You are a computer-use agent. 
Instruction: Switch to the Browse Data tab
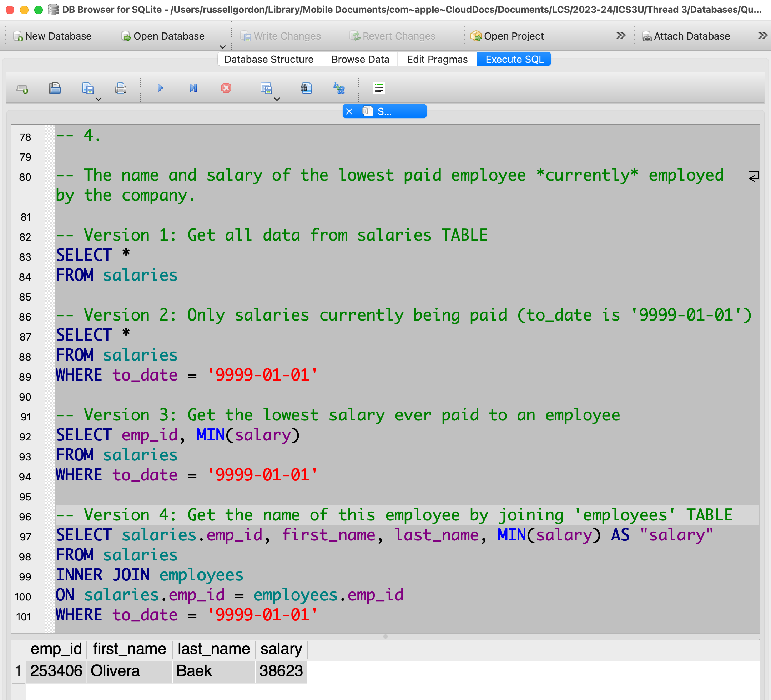coord(360,59)
